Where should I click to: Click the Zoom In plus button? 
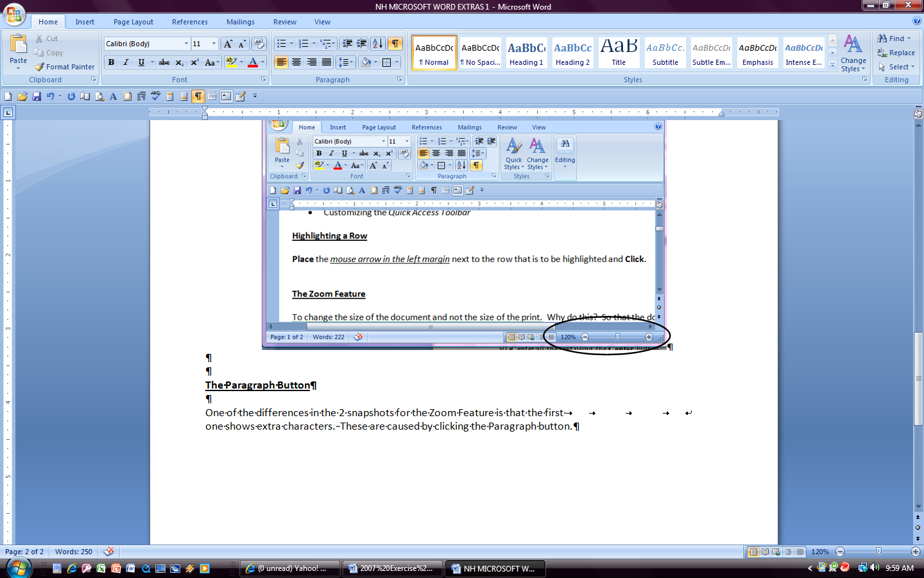tap(916, 552)
